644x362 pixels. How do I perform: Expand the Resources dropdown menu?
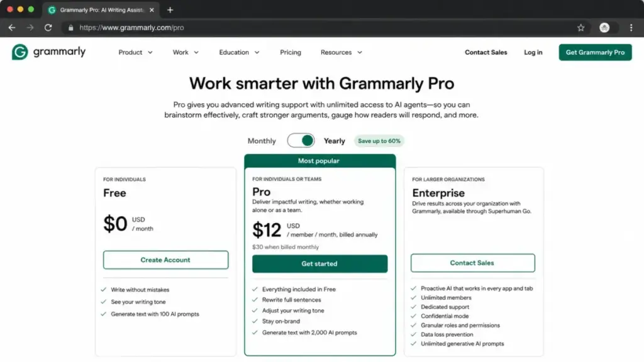click(x=341, y=52)
